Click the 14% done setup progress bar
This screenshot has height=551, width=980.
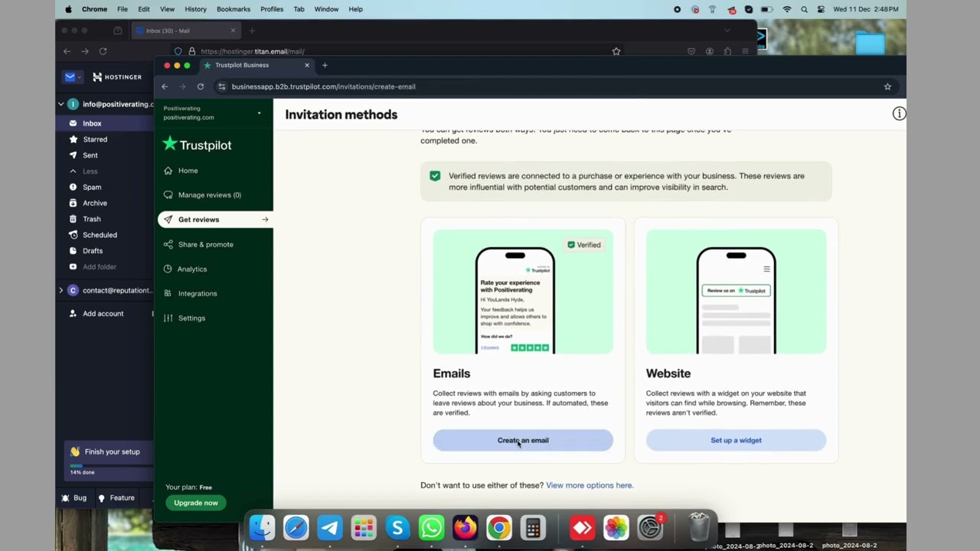coord(109,465)
